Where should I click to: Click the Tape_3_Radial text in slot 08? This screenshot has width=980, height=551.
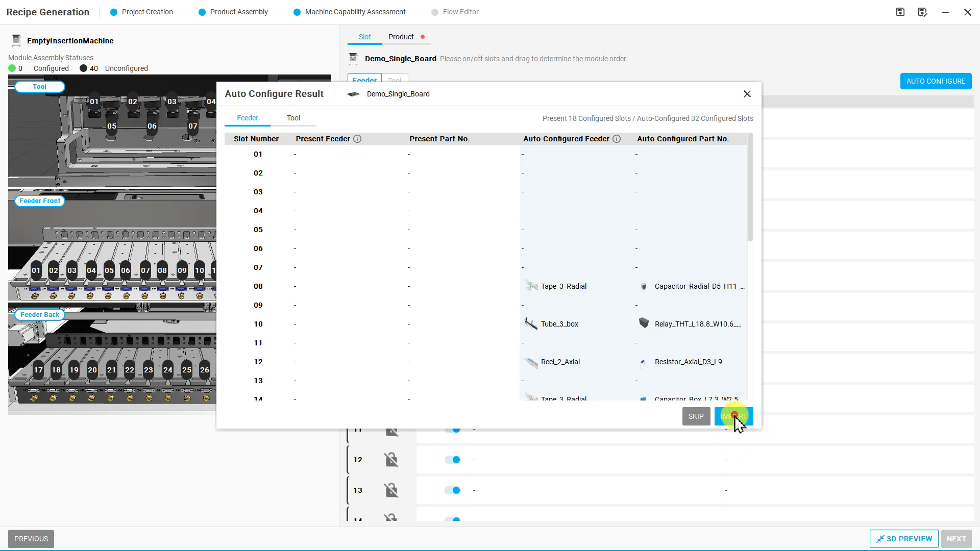pyautogui.click(x=563, y=286)
